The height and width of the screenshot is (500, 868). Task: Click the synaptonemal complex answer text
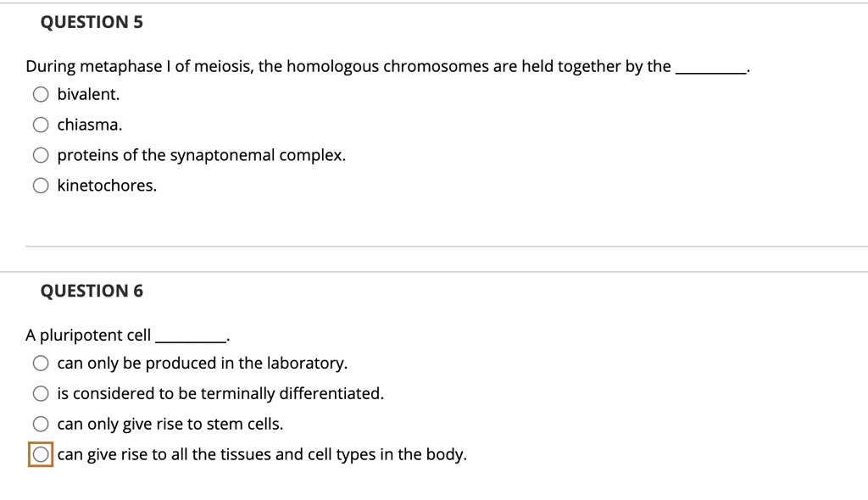coord(200,155)
